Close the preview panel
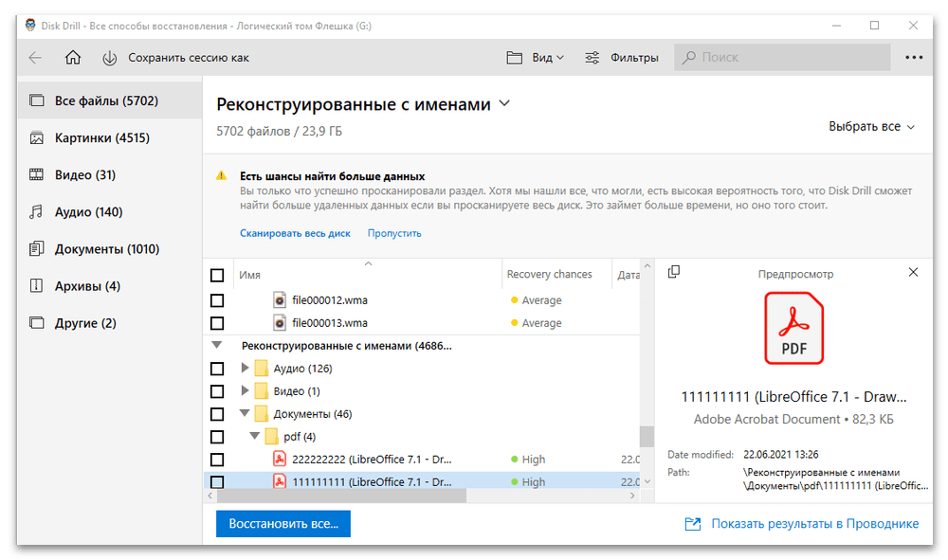 tap(913, 272)
